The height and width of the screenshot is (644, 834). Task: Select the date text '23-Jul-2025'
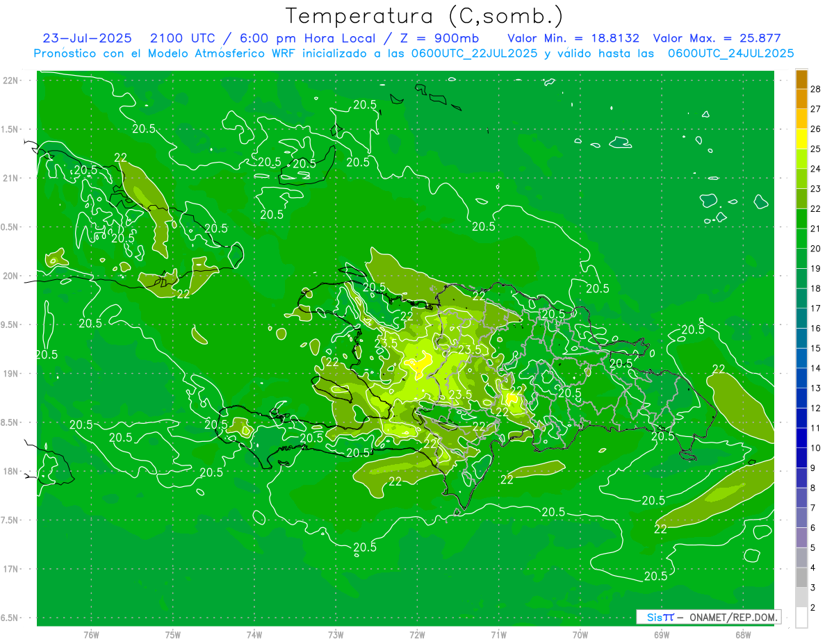[x=87, y=38]
